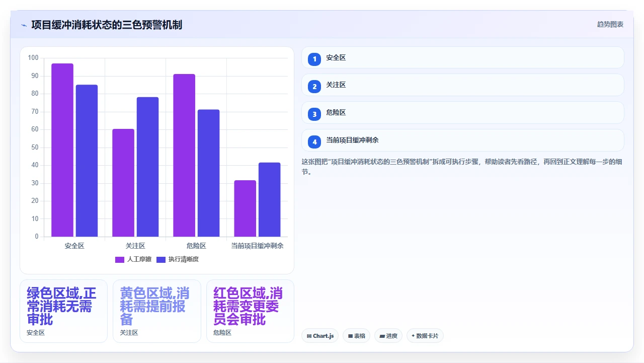Click the 关注区 x-axis label
This screenshot has width=644, height=363.
(135, 246)
